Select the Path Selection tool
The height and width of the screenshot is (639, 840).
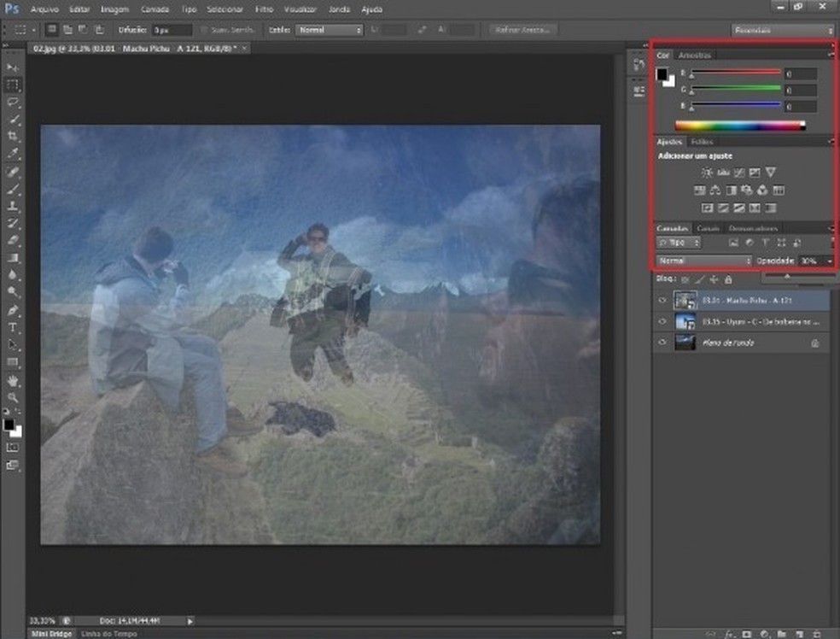(x=13, y=344)
